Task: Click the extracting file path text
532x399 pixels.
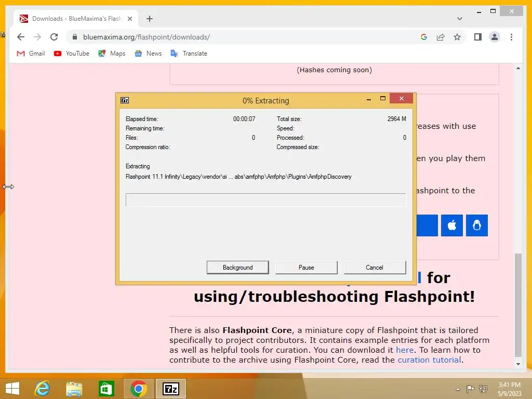Action: click(238, 177)
